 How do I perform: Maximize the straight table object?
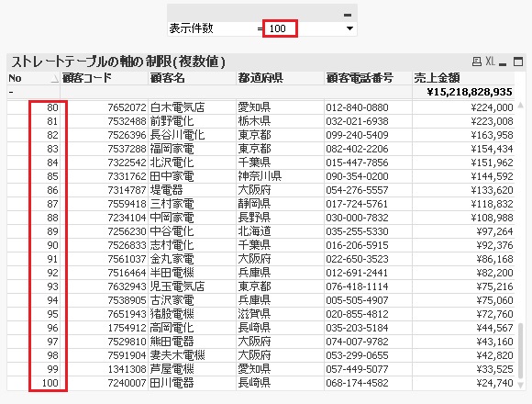[518, 62]
